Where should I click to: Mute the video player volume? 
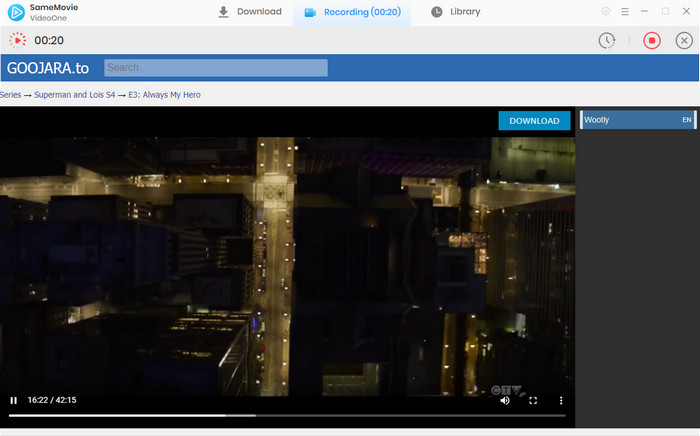(505, 400)
